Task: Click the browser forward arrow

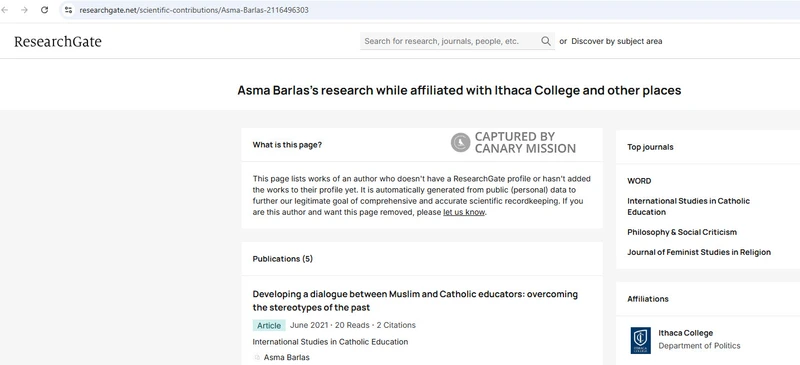Action: 24,10
